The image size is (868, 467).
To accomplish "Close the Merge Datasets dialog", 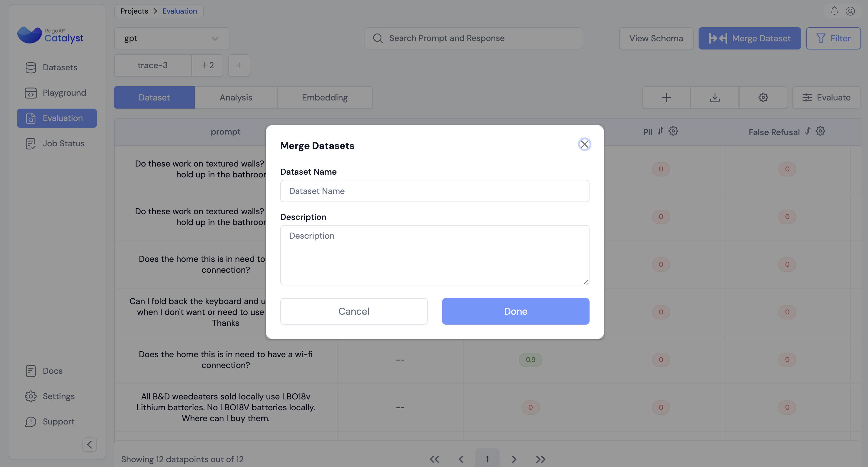I will (x=584, y=145).
